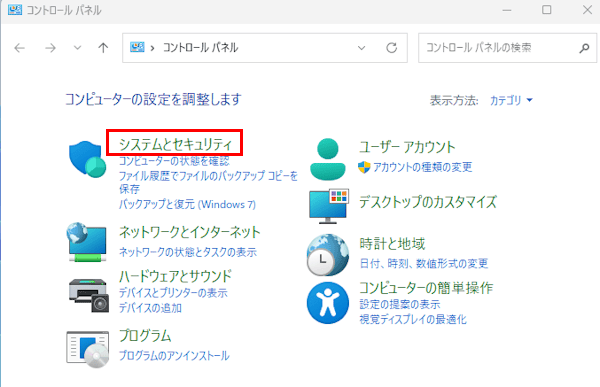The image size is (600, 387).
Task: Click the Control Panel title bar icon
Action: tap(15, 10)
